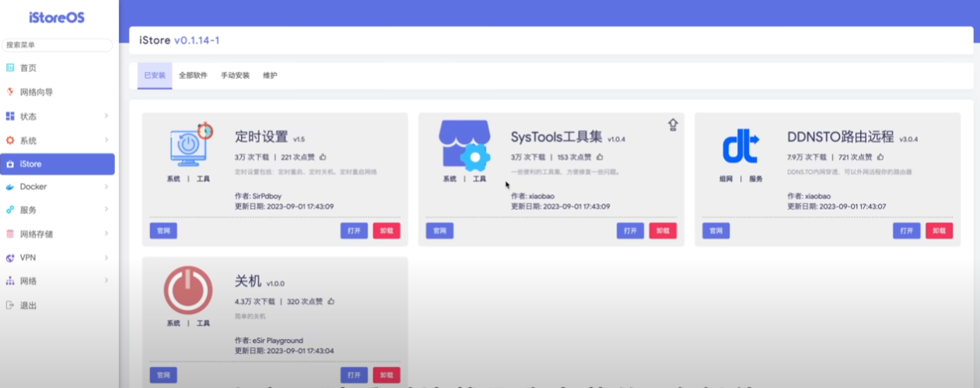Viewport: 980px width, 388px height.
Task: Click the 状态 status grid icon
Action: tap(10, 116)
